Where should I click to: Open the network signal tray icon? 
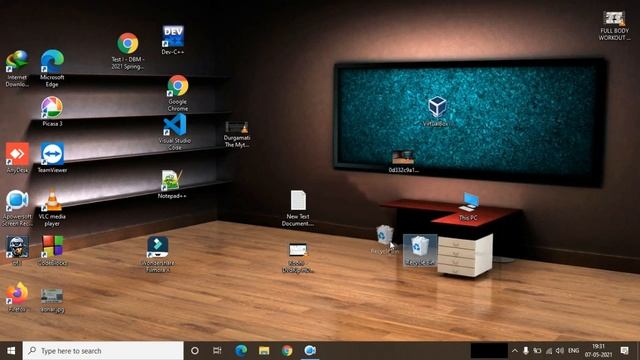549,351
